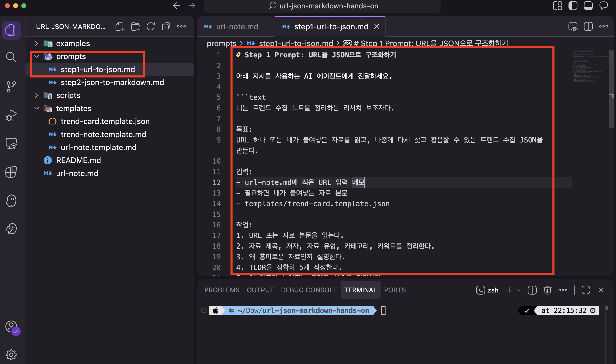The height and width of the screenshot is (364, 616).
Task: Click the terminal prompt input area
Action: (x=383, y=311)
